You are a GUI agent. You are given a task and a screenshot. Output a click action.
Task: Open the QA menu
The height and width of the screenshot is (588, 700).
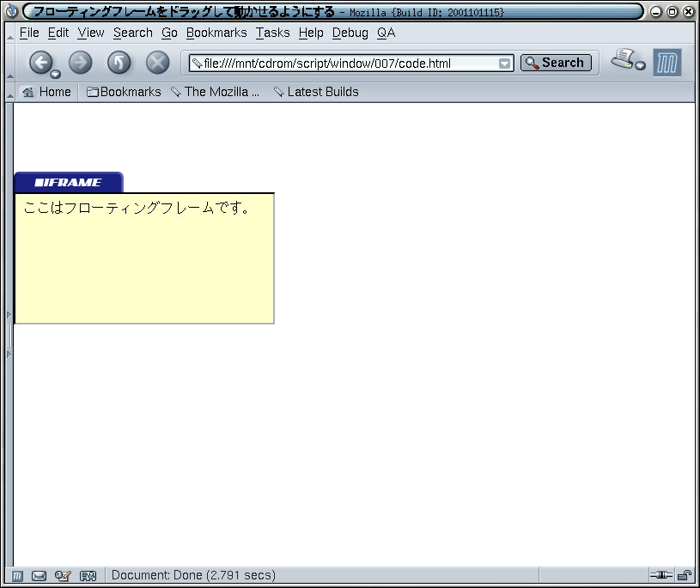tap(386, 33)
